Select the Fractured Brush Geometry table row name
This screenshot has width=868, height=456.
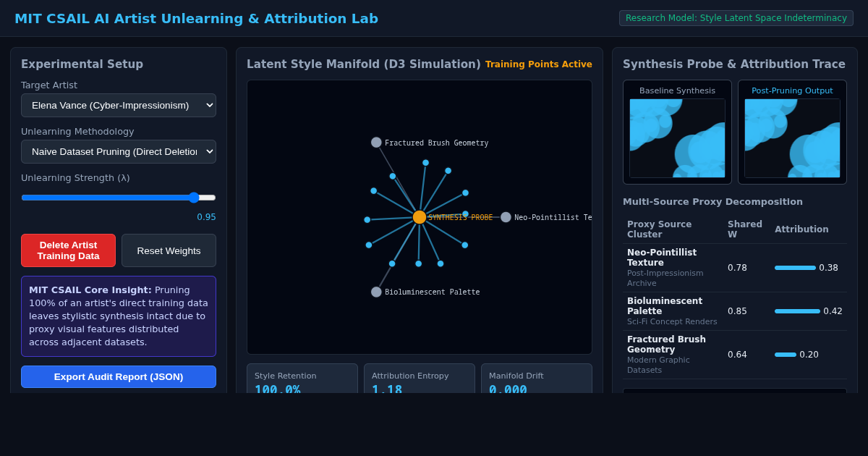coord(666,345)
